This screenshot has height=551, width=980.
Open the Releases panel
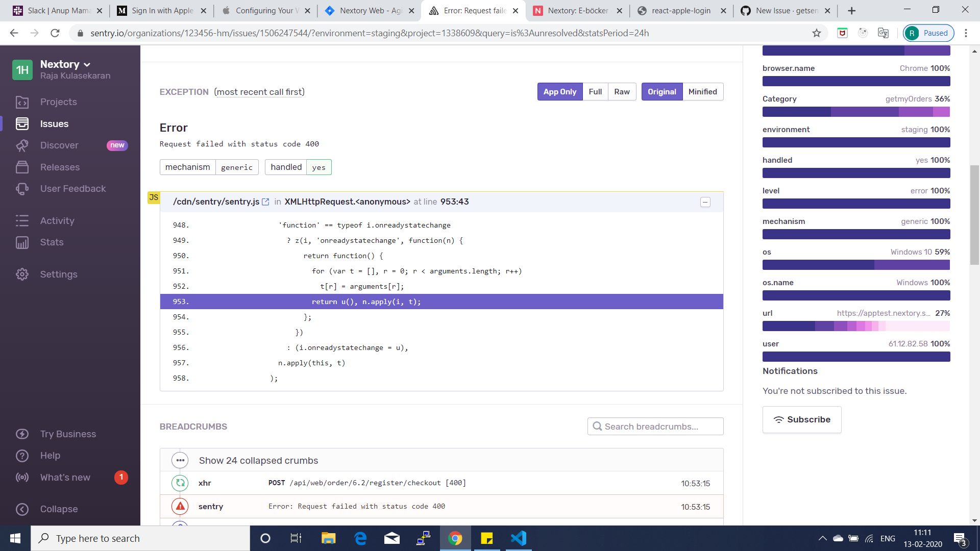[60, 167]
